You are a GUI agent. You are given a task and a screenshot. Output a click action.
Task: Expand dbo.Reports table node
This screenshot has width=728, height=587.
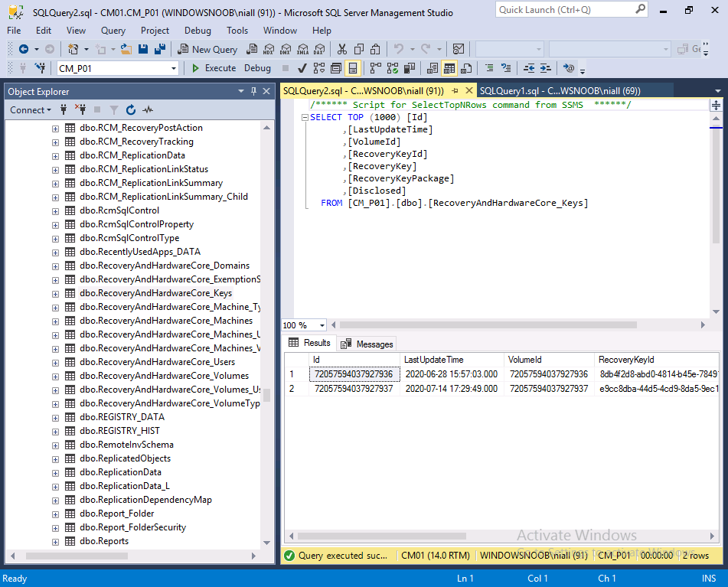click(55, 542)
